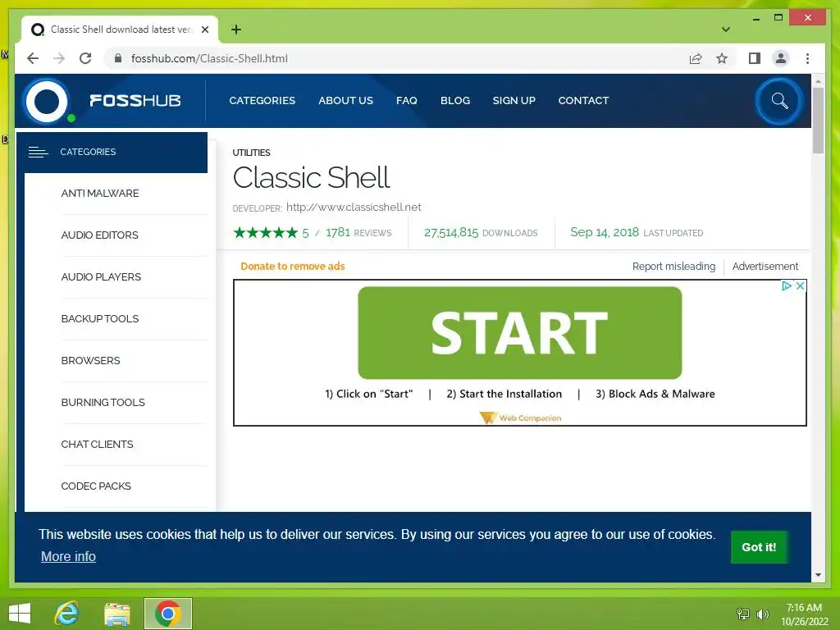The height and width of the screenshot is (630, 840).
Task: Select AUDIO PLAYERS category
Action: pos(101,277)
